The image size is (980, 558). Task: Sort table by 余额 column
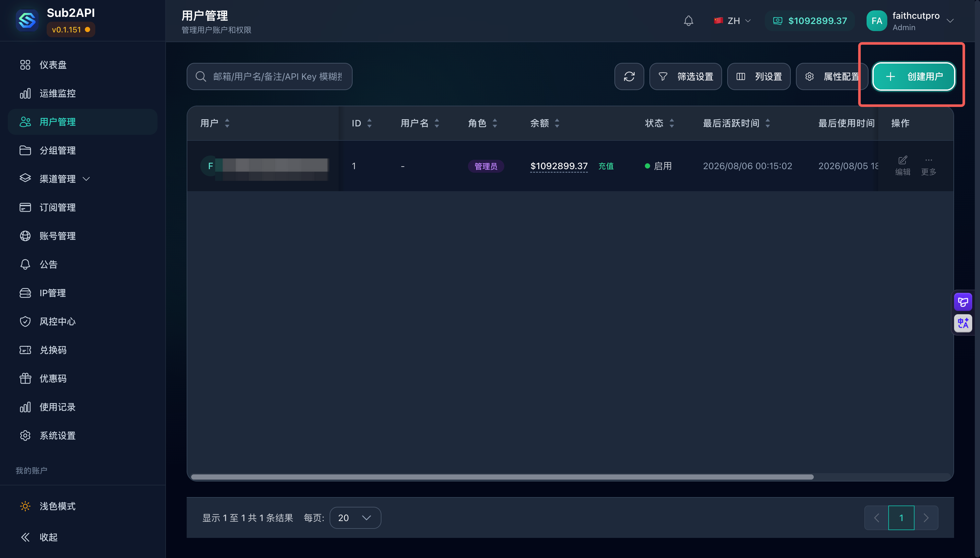click(545, 123)
